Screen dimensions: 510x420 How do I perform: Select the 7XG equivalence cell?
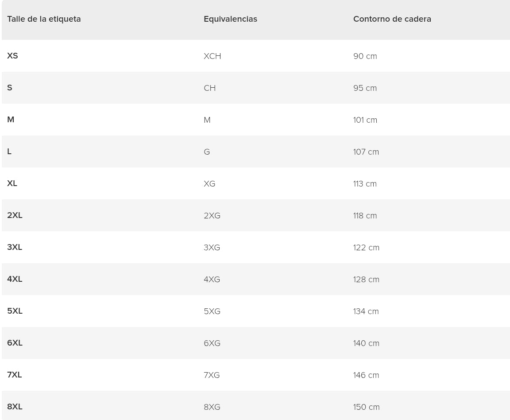tap(212, 375)
